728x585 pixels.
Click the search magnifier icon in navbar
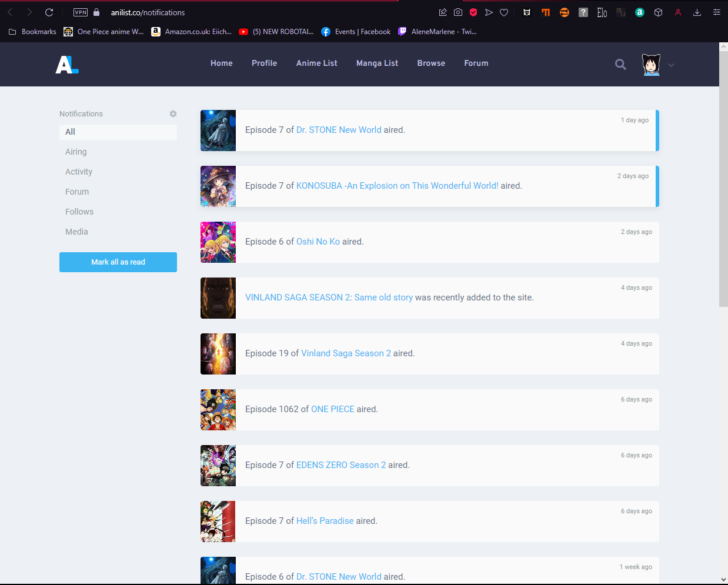coord(620,65)
